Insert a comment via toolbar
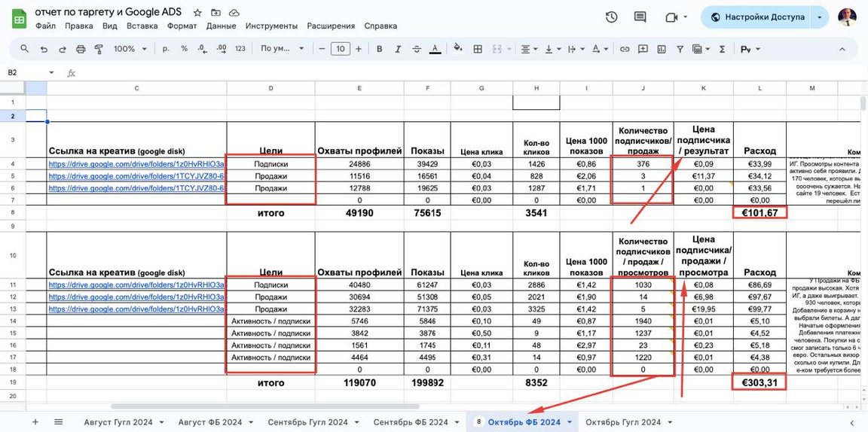 [x=643, y=49]
